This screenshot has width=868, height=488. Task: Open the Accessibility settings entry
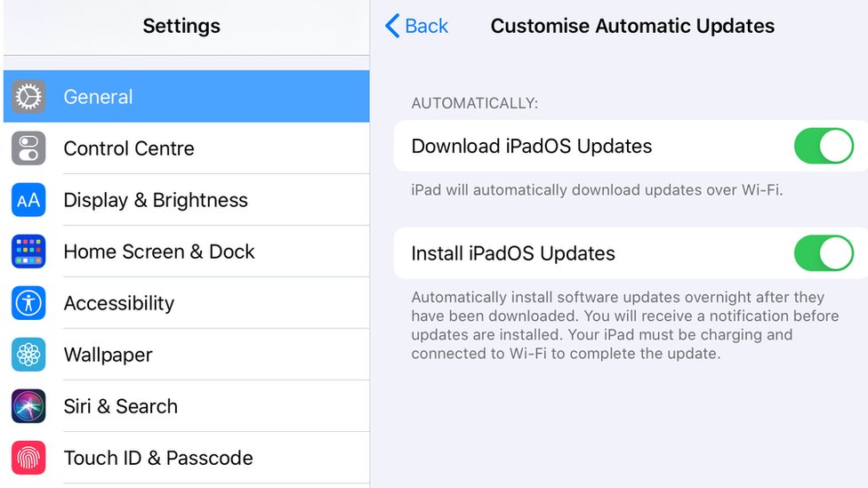tap(187, 303)
